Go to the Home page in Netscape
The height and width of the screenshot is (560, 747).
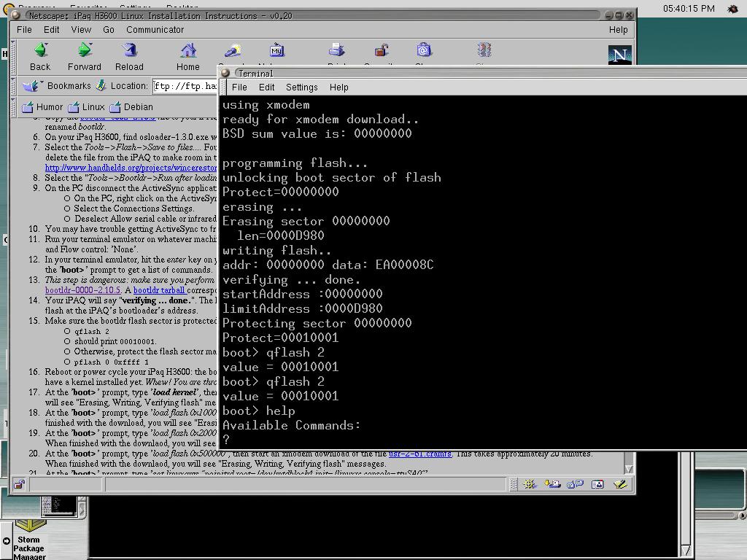pyautogui.click(x=188, y=50)
